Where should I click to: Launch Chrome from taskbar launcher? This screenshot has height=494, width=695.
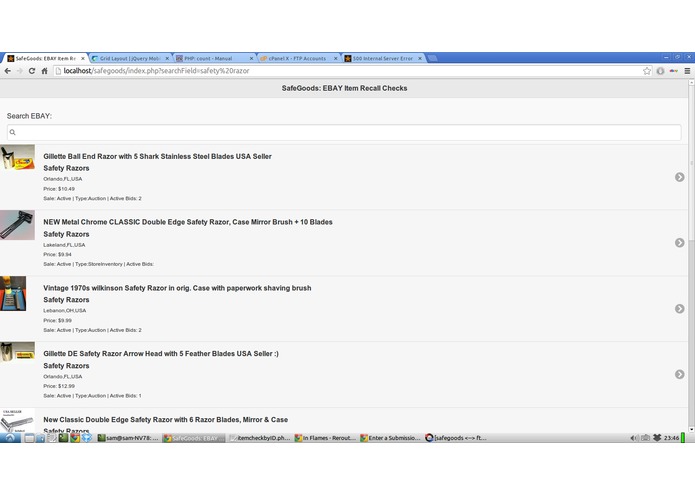pos(75,438)
